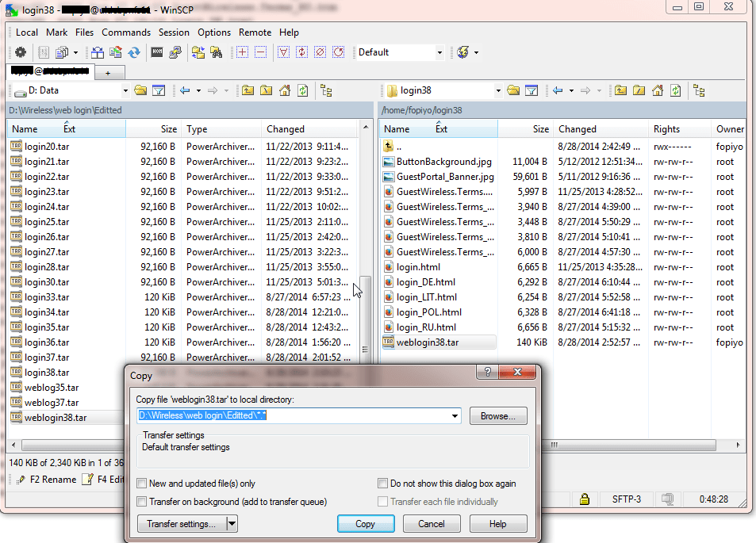Viewport: 756px width, 543px height.
Task: Show the remote directory tree icon
Action: click(x=699, y=90)
